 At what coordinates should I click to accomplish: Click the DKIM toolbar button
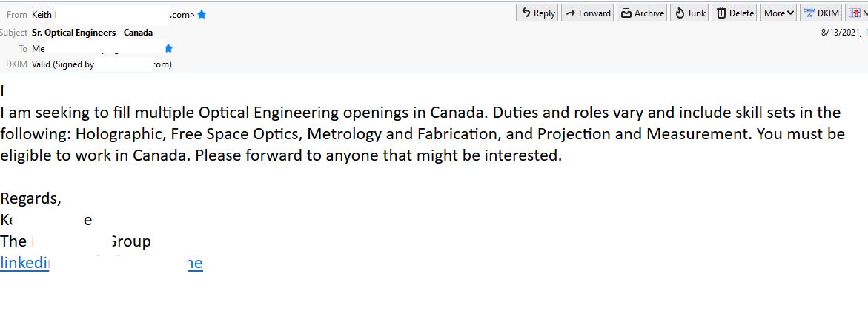click(821, 13)
